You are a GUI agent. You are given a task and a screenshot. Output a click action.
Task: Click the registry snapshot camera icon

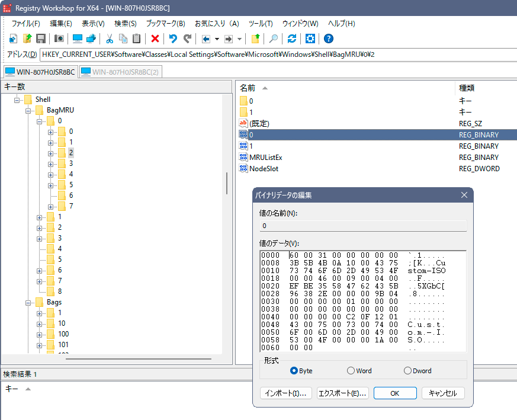pyautogui.click(x=59, y=39)
